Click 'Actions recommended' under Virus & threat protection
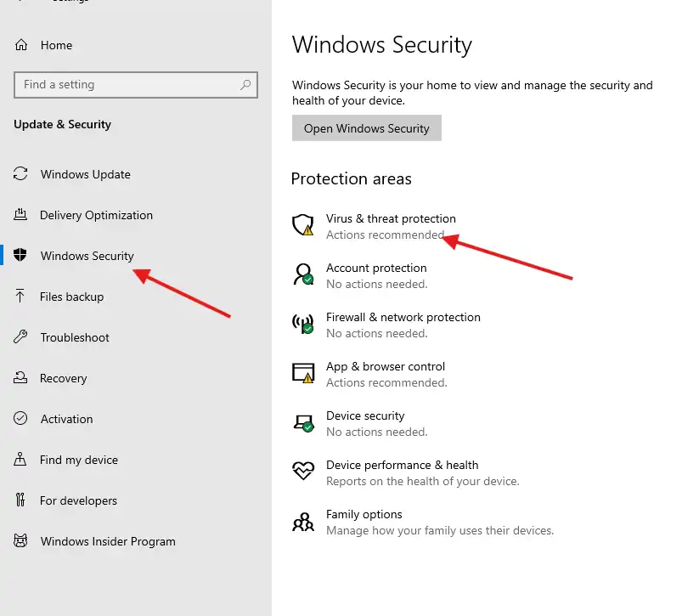Viewport: 699px width, 616px height. [x=385, y=235]
